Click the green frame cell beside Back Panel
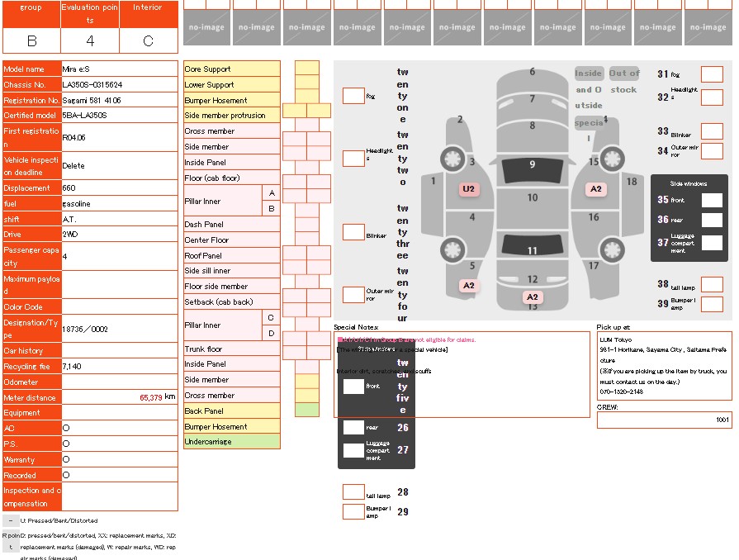The image size is (739, 560). click(307, 410)
